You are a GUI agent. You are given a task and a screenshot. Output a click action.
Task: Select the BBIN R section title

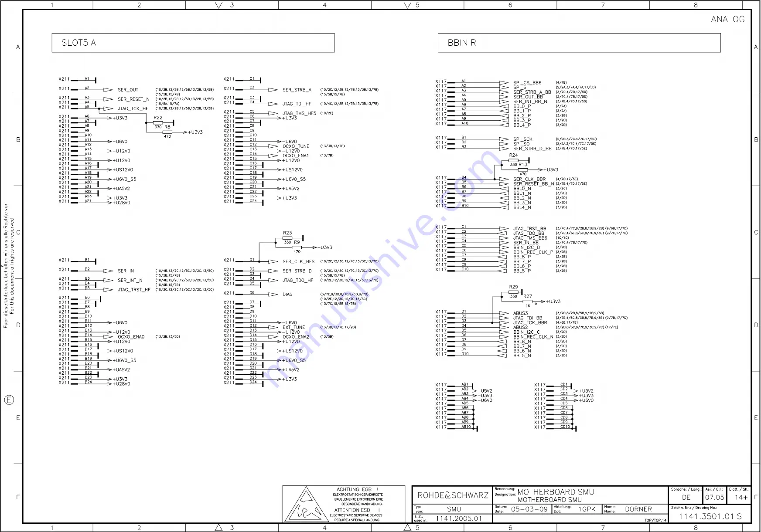(x=462, y=43)
